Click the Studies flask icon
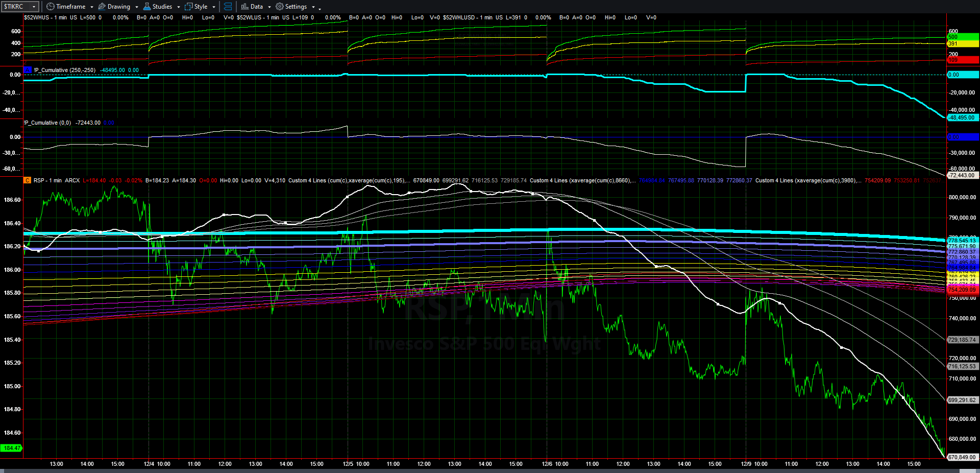 click(x=147, y=7)
